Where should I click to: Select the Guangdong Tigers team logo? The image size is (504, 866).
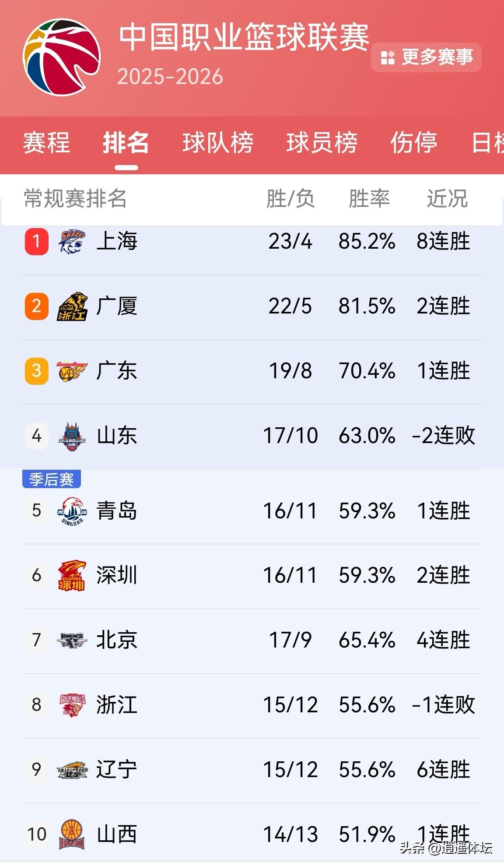(71, 371)
